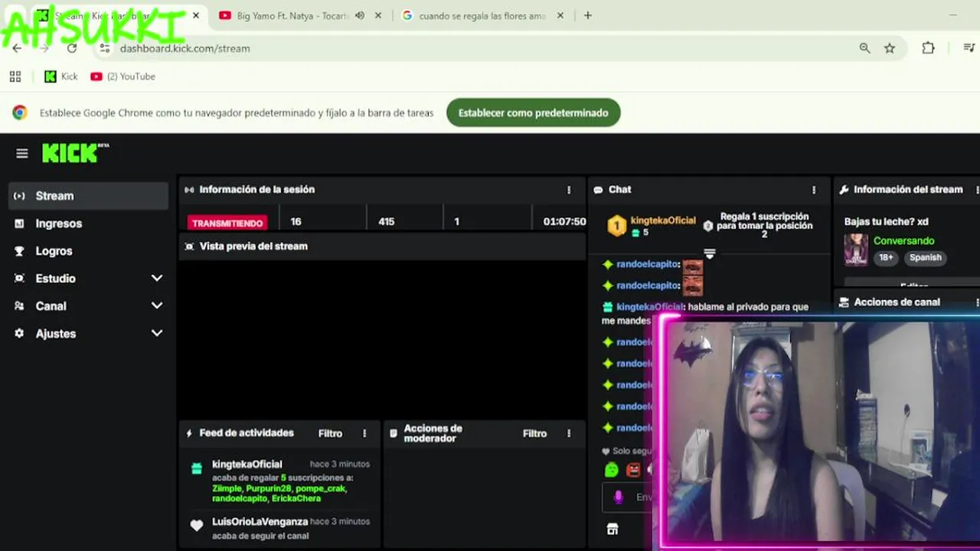Click kingtekaOficial name in the activity feed

[x=247, y=465]
